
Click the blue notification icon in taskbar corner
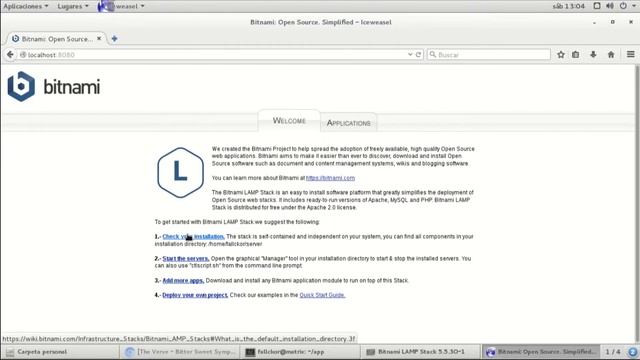633,351
